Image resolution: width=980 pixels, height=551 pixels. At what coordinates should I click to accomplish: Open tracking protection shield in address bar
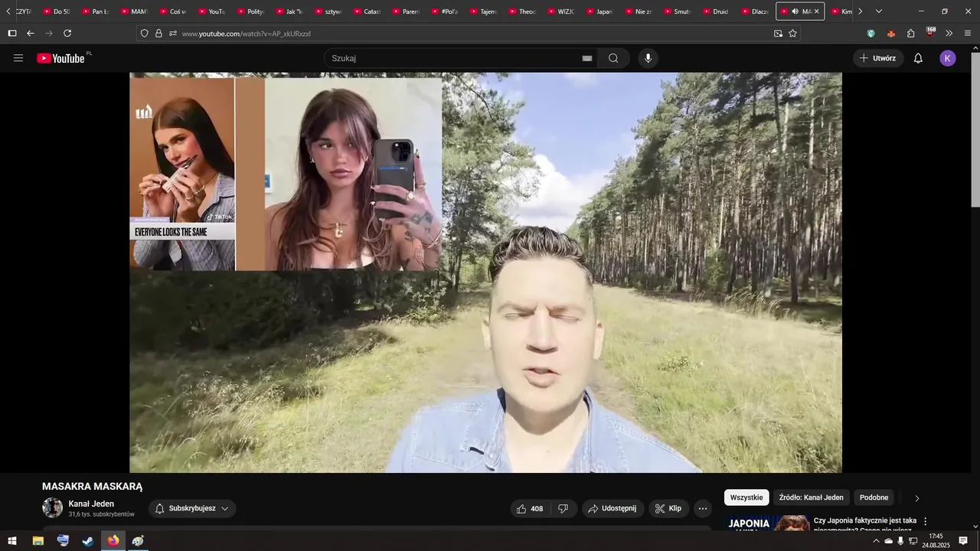coord(144,34)
